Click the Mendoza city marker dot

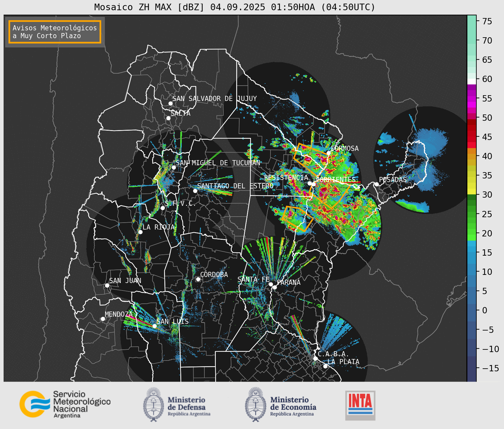pos(103,319)
